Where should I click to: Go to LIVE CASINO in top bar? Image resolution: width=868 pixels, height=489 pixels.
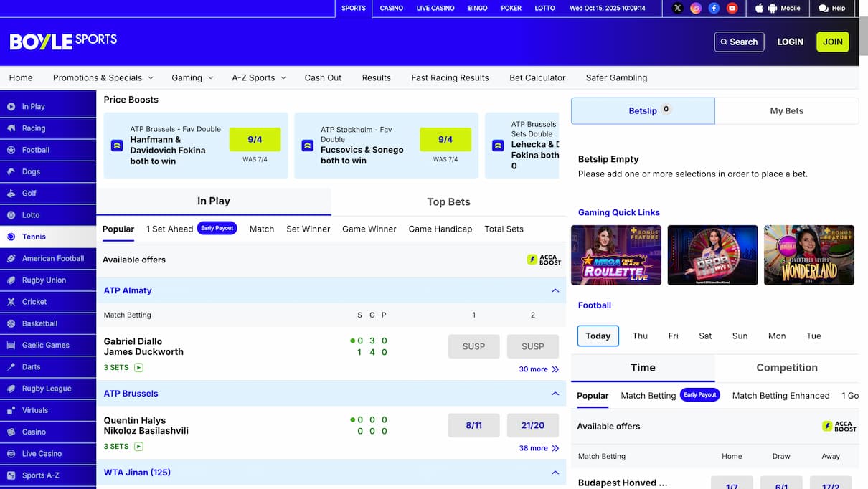[x=435, y=9]
